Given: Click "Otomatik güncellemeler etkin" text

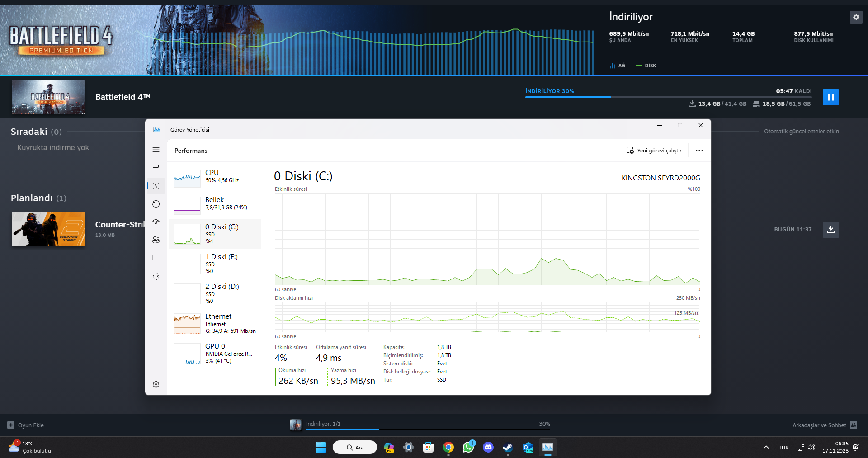Looking at the screenshot, I should tap(802, 132).
